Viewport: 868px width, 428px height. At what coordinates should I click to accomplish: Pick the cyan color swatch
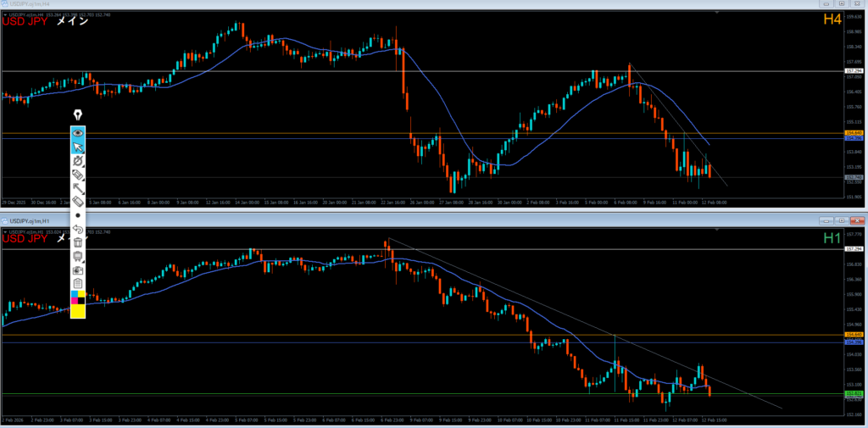point(74,294)
